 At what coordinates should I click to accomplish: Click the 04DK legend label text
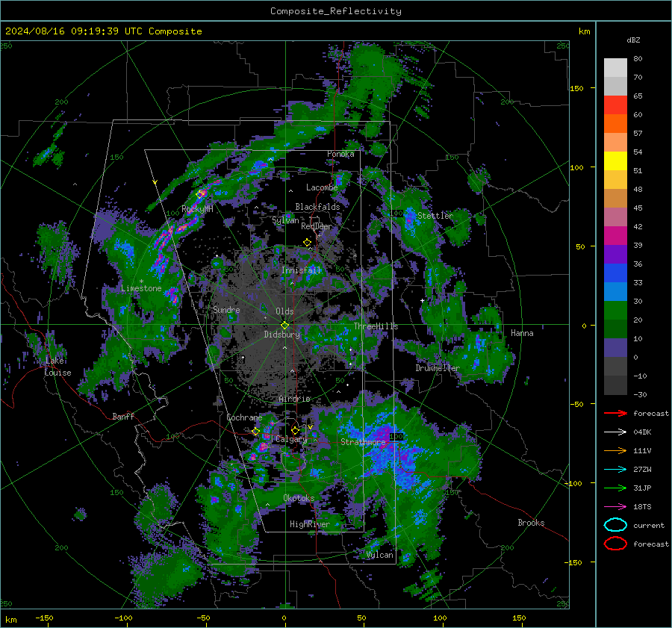pos(642,432)
